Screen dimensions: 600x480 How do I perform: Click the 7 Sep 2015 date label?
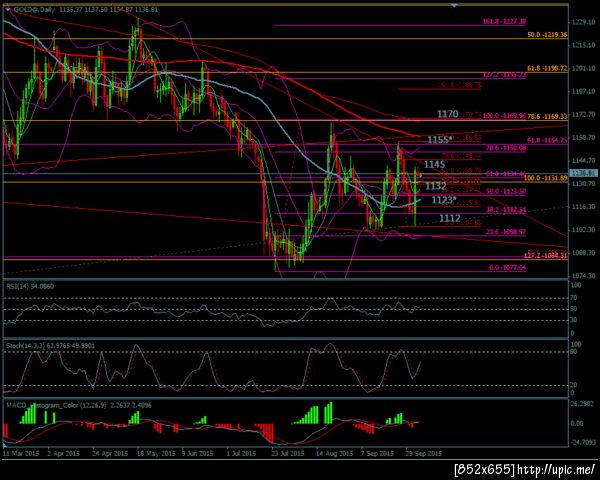(x=377, y=454)
